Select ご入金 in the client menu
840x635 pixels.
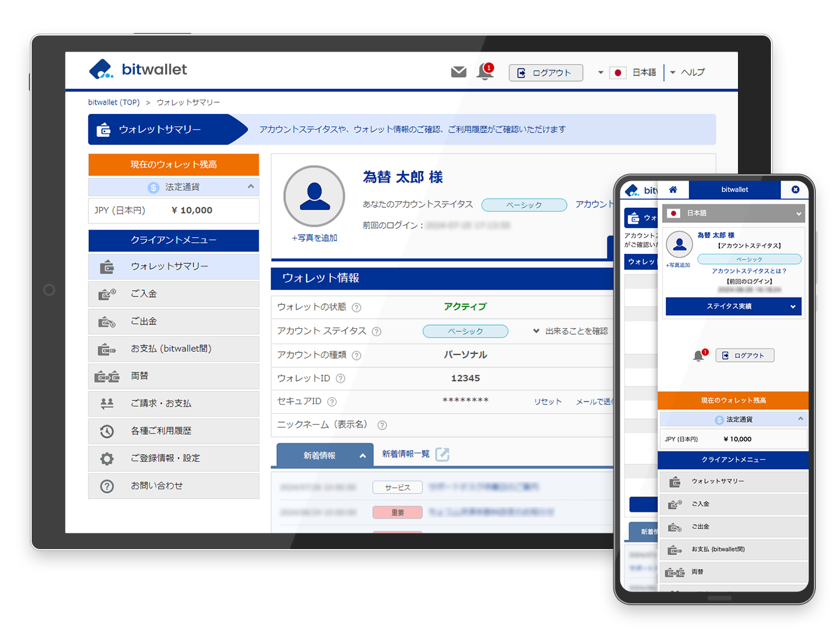174,294
